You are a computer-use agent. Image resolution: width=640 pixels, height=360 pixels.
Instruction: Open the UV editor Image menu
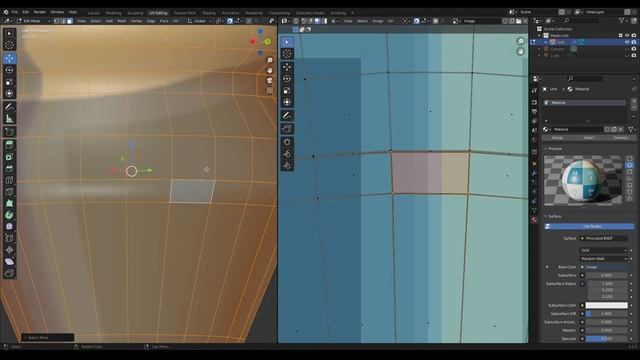pyautogui.click(x=378, y=21)
